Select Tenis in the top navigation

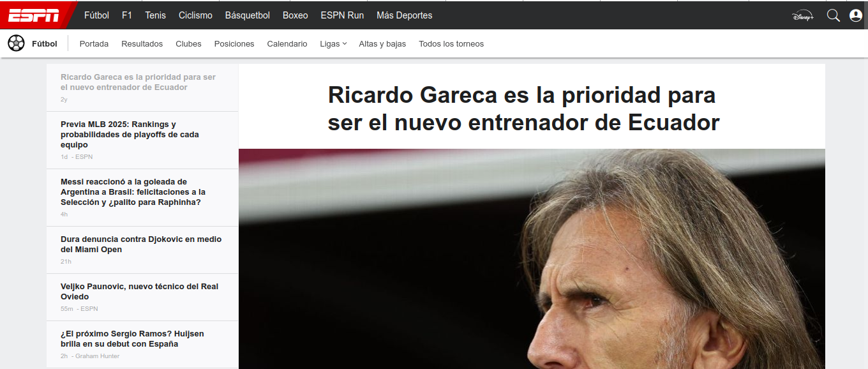(155, 15)
